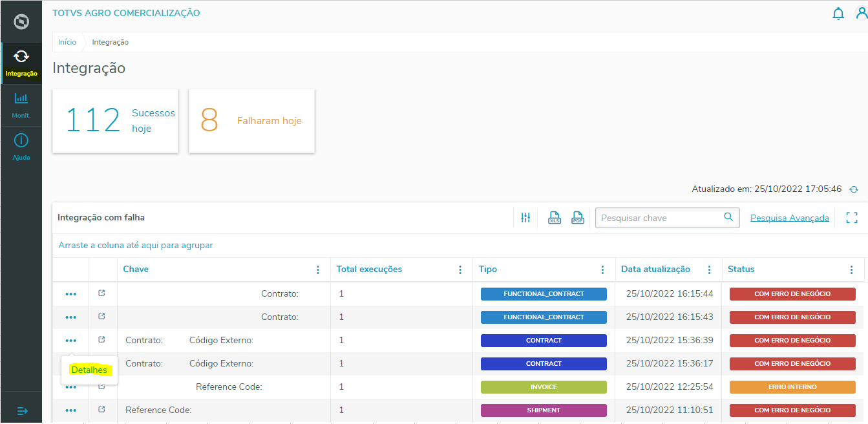868x424 pixels.
Task: Open column settings sliders icon
Action: pos(525,218)
